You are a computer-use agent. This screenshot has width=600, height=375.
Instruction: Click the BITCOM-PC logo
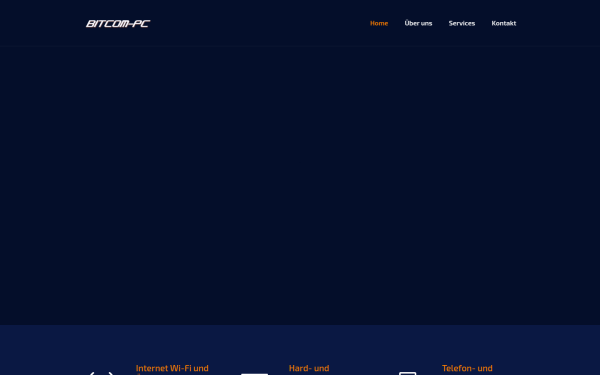click(118, 24)
